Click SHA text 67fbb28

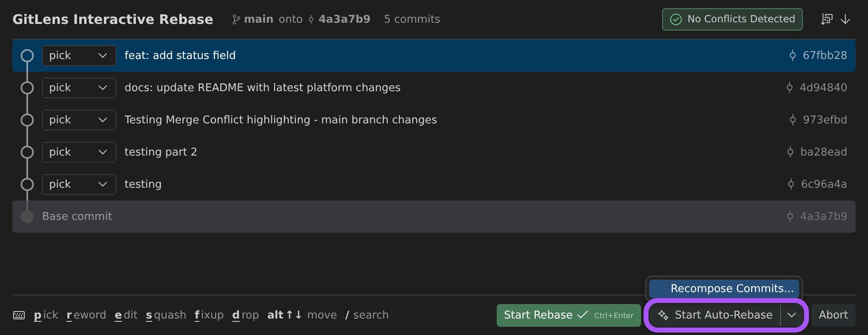[825, 55]
